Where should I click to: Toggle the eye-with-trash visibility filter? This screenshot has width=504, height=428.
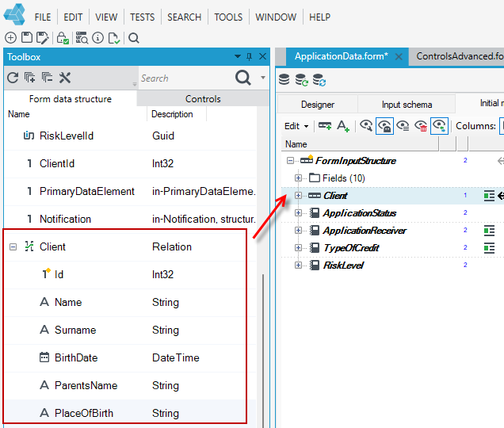421,126
